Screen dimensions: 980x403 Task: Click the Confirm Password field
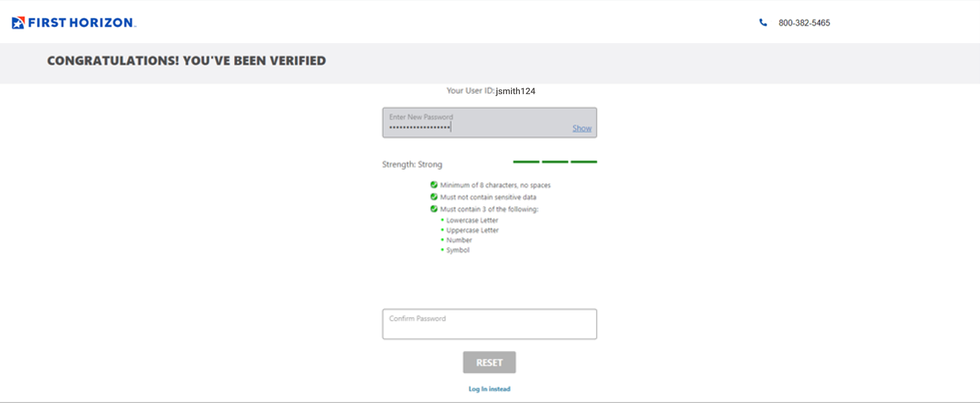[490, 324]
